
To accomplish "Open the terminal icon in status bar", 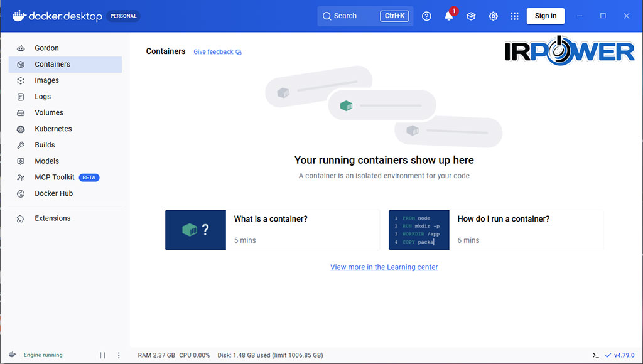I will point(595,355).
